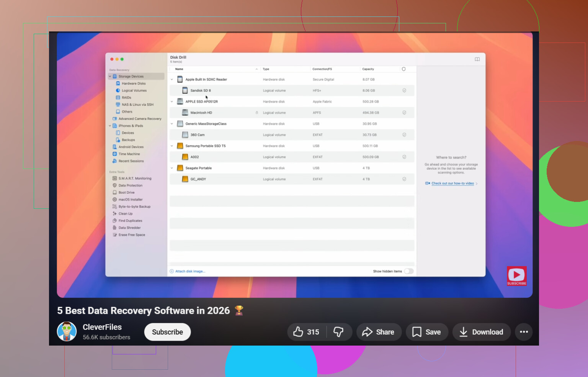
Task: Share the video
Action: tap(379, 332)
